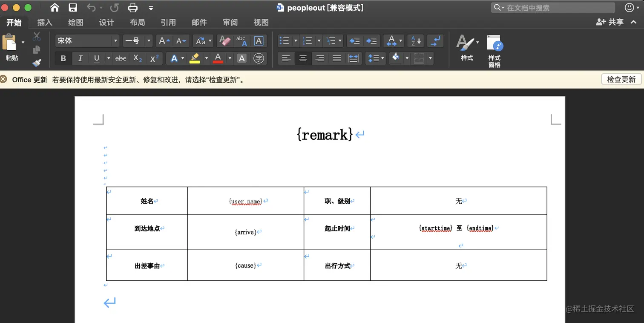644x323 pixels.
Task: Click the {user_name} table cell
Action: [246, 201]
